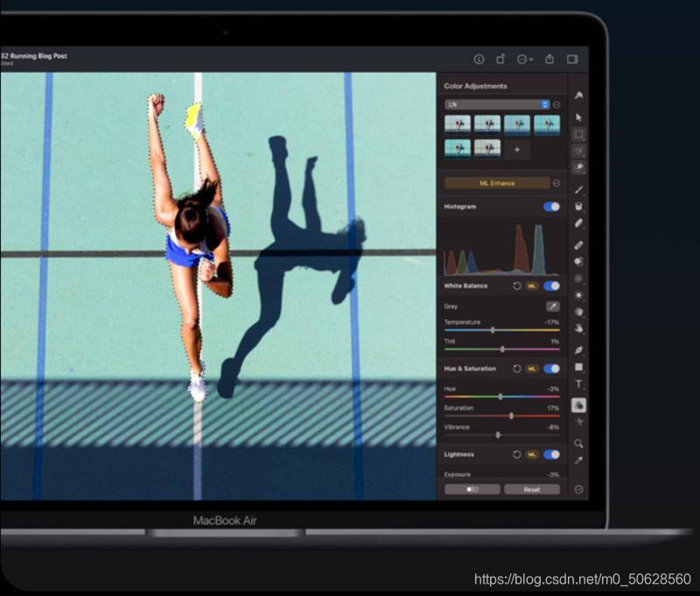This screenshot has height=596, width=700.
Task: Select the Erase tool below the bucket
Action: [x=578, y=223]
